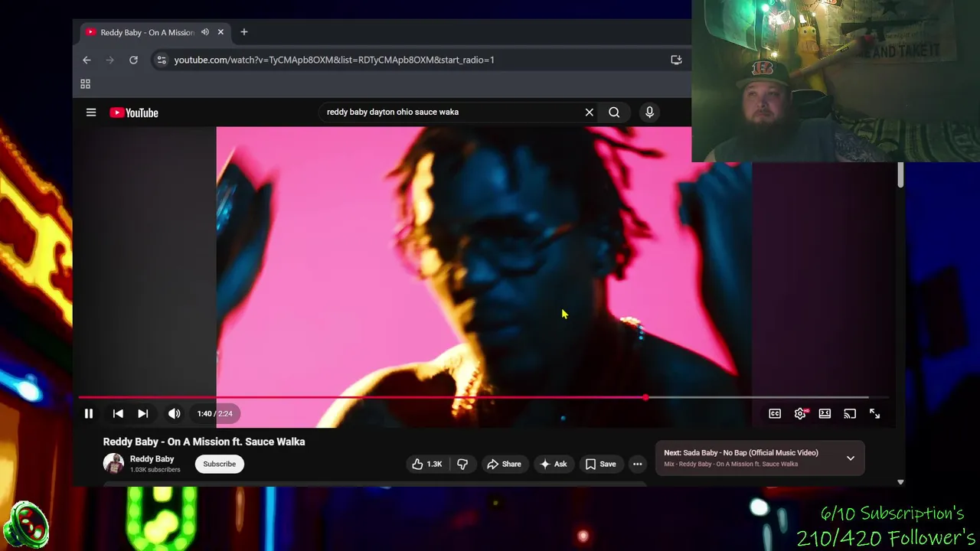
Task: Clear the search query with X
Action: tap(590, 112)
